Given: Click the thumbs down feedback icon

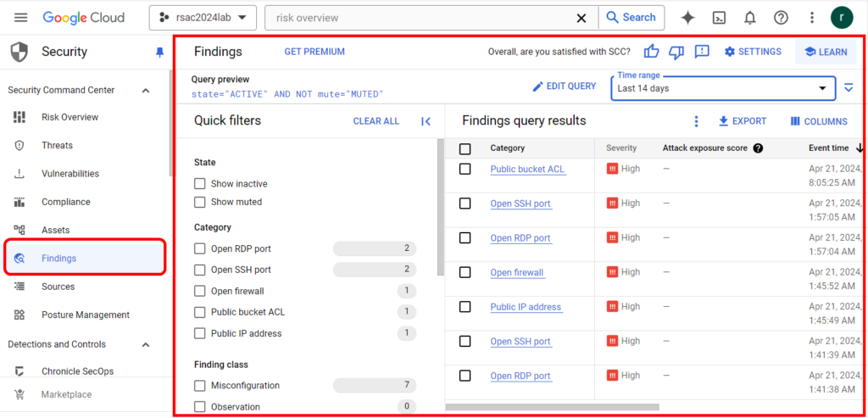Looking at the screenshot, I should coord(676,52).
